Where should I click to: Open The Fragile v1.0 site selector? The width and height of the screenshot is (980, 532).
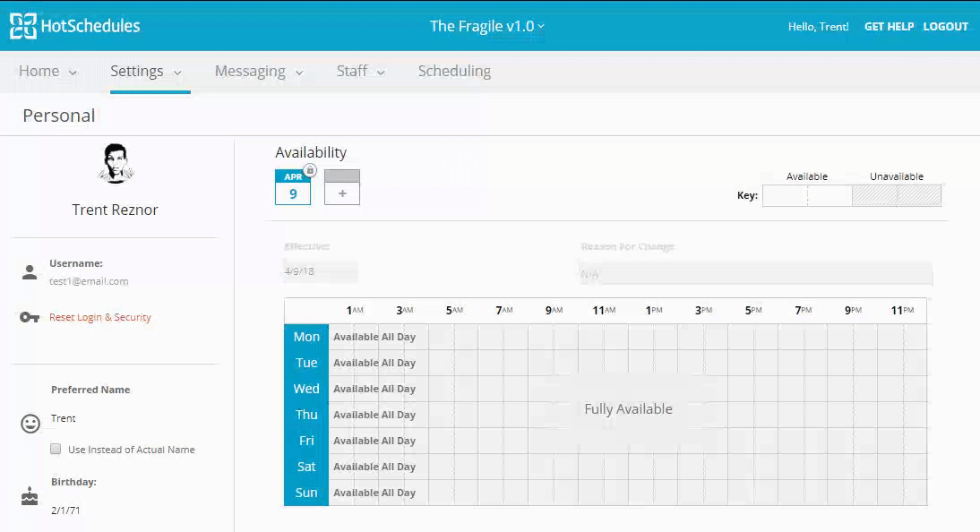[x=487, y=26]
